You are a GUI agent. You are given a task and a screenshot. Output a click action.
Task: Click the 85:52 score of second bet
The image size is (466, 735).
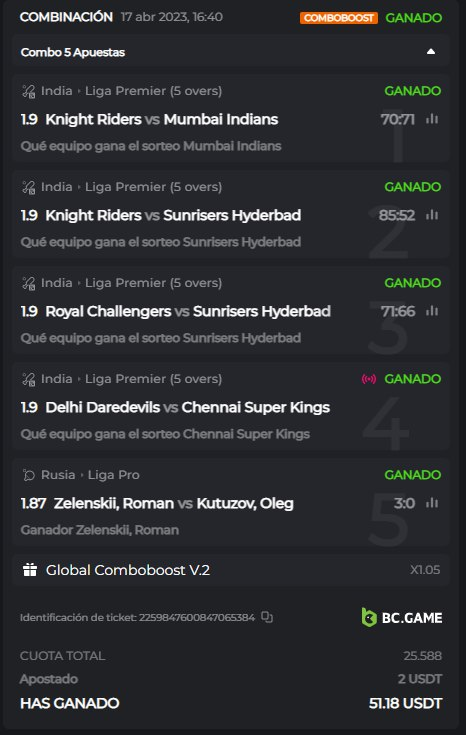[397, 215]
